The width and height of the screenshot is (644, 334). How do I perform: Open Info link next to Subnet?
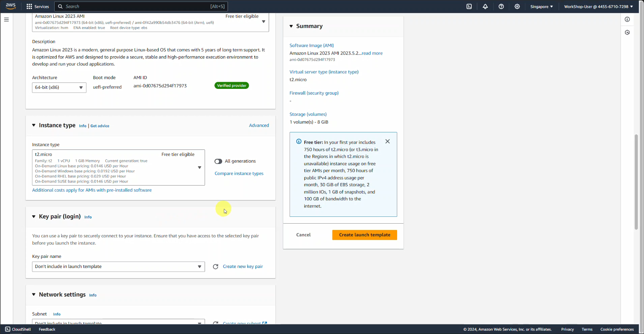click(x=57, y=314)
